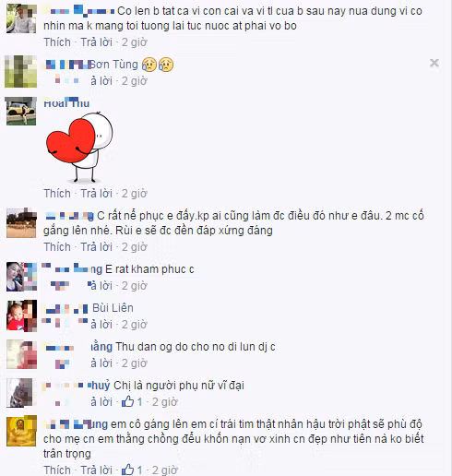
Task: Click the '2 giờ' timestamp under the first comment
Action: pyautogui.click(x=135, y=42)
